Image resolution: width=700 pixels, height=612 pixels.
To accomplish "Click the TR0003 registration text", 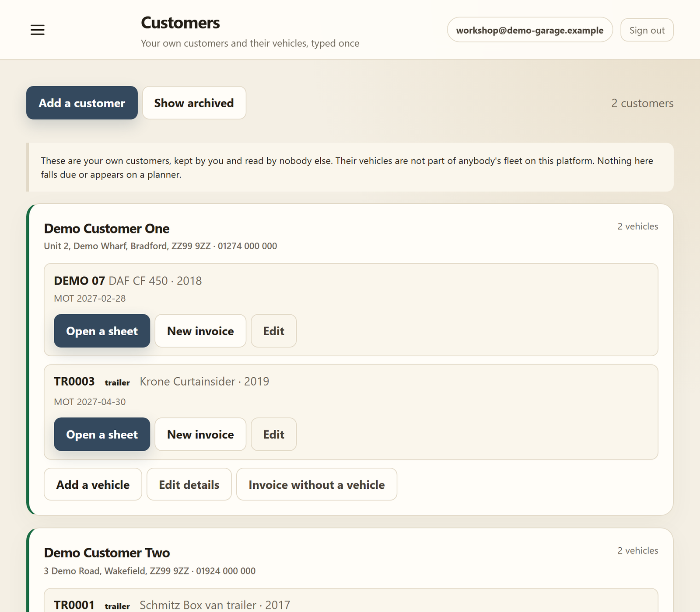I will pyautogui.click(x=74, y=382).
